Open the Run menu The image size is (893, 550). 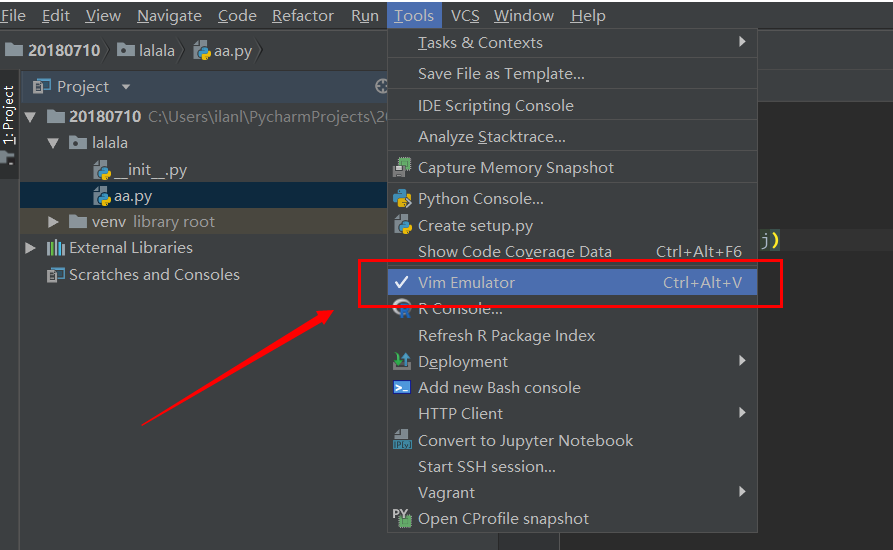[364, 15]
